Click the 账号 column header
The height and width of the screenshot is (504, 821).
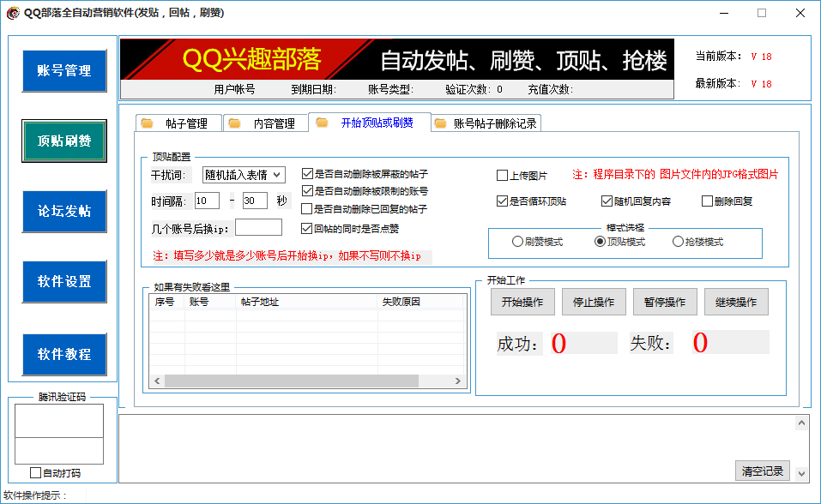tap(210, 302)
